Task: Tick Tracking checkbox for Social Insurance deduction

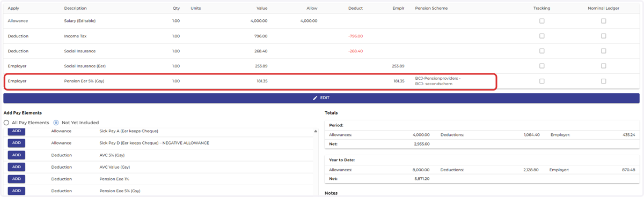Action: [541, 51]
